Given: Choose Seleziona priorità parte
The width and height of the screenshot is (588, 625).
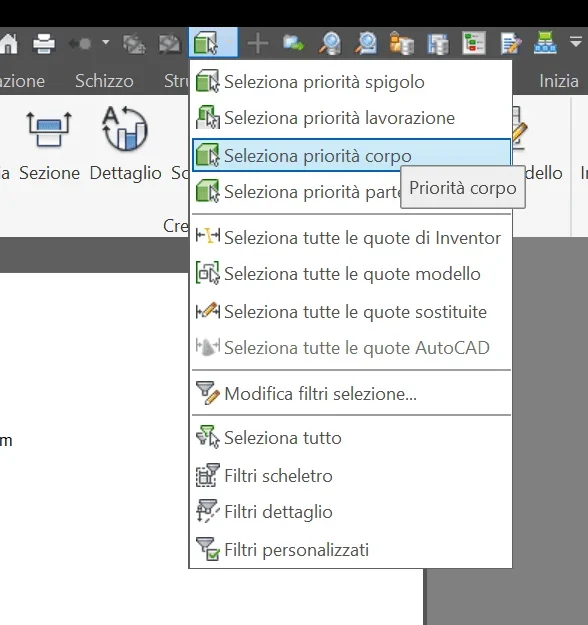Looking at the screenshot, I should 296,192.
